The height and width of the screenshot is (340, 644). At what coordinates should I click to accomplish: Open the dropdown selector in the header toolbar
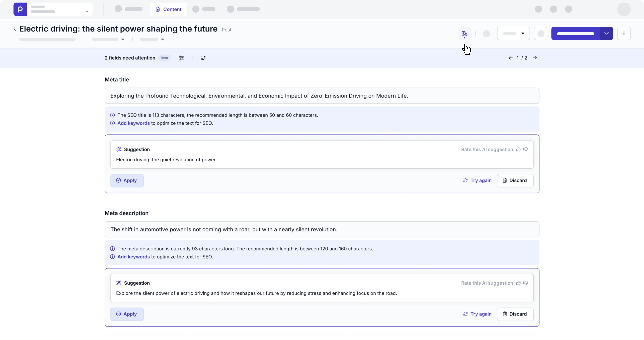pyautogui.click(x=513, y=33)
